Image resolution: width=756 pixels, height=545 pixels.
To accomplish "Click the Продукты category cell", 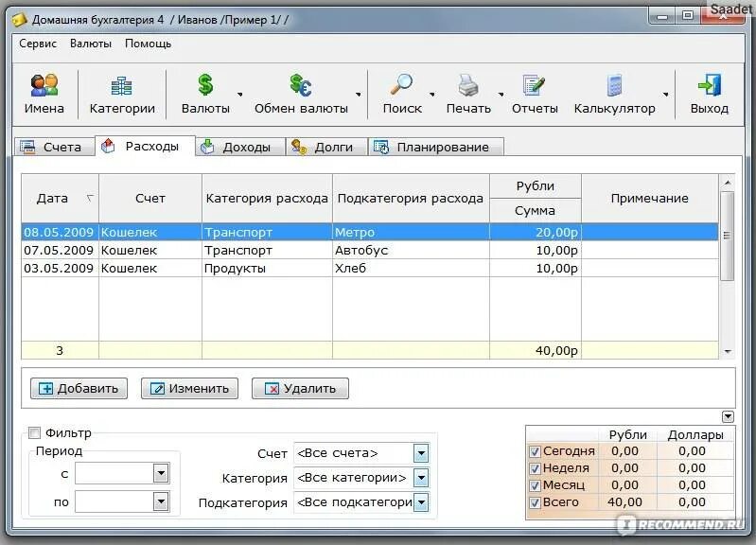I will tap(267, 268).
